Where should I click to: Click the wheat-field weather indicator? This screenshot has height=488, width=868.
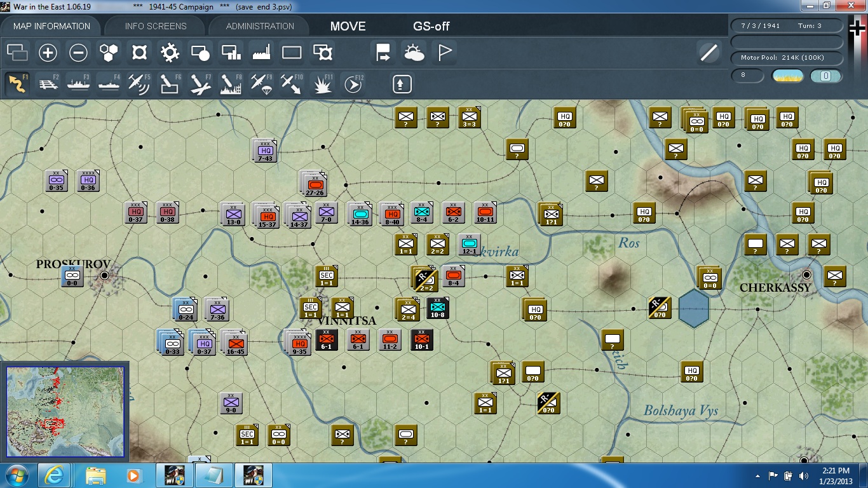pos(788,76)
